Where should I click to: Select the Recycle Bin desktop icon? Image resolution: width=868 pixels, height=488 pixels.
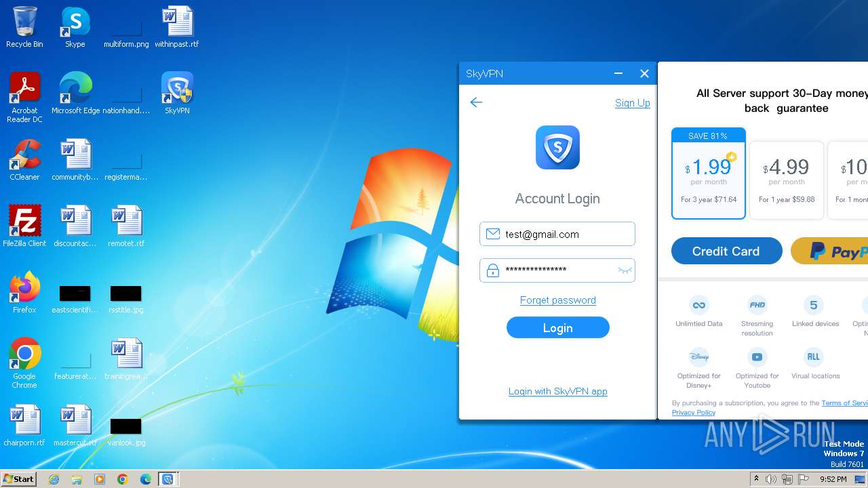pyautogui.click(x=24, y=27)
